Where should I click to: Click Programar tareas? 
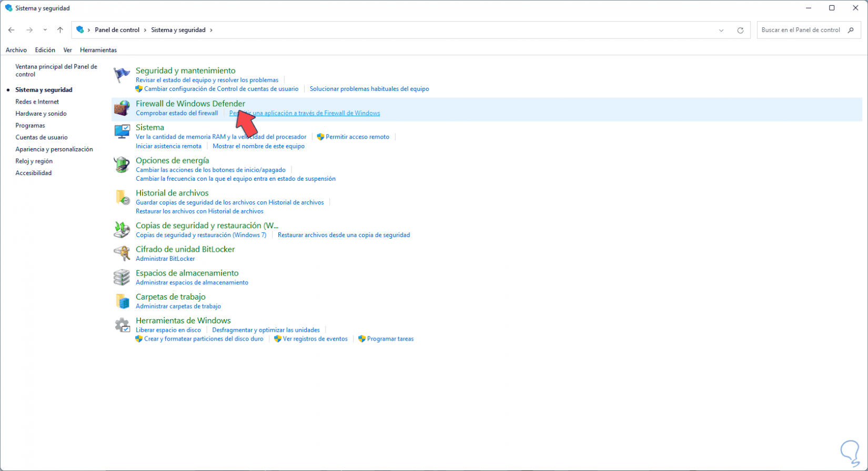pyautogui.click(x=390, y=339)
